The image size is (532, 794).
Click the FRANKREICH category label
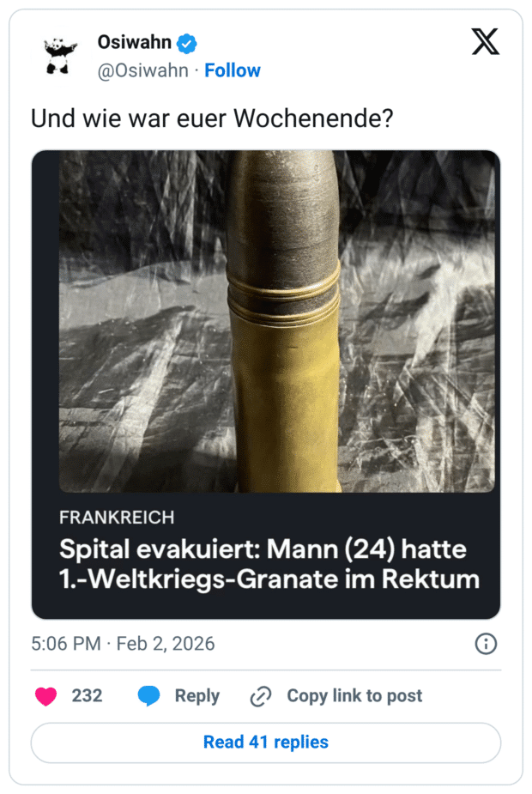coord(117,518)
